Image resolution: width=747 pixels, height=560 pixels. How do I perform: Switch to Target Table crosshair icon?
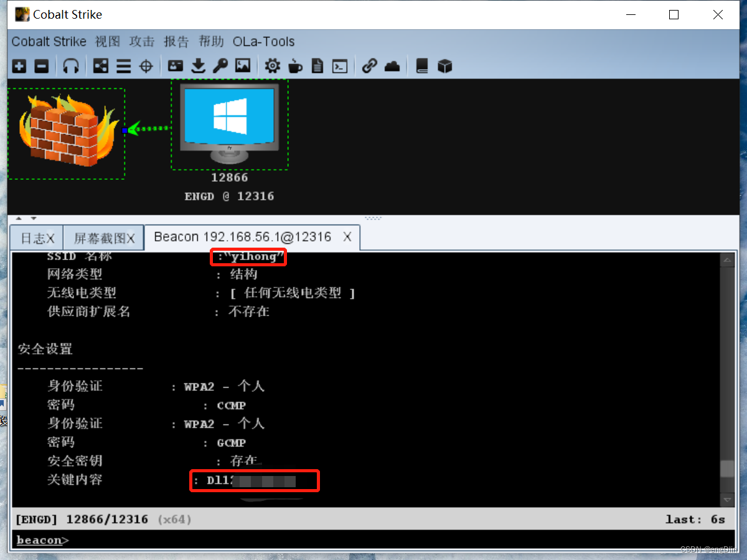(146, 65)
